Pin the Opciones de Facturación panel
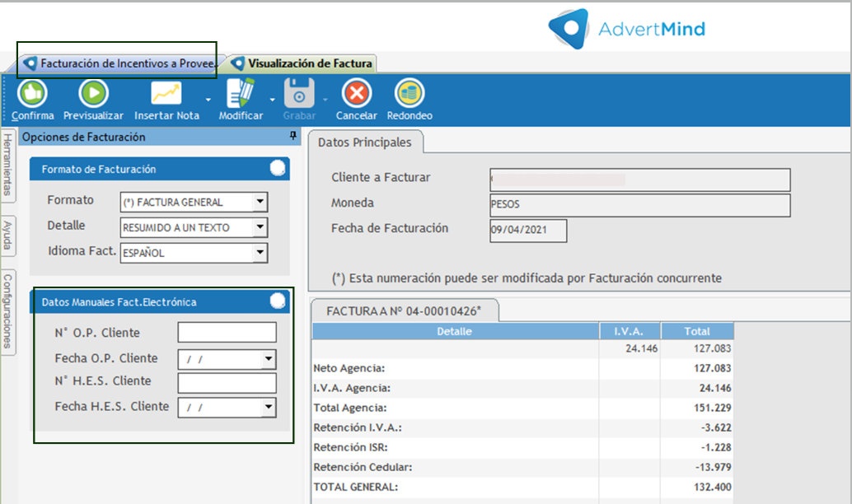852x504 pixels. 293,137
